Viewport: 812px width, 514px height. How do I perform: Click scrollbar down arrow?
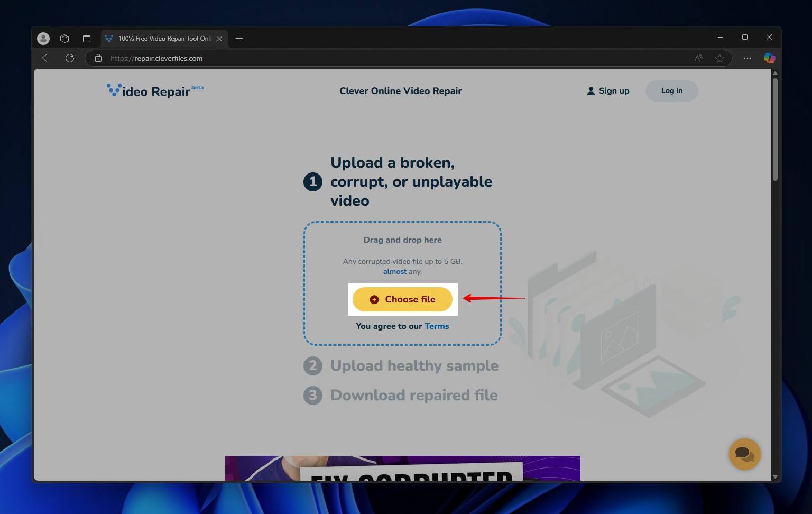click(x=775, y=476)
